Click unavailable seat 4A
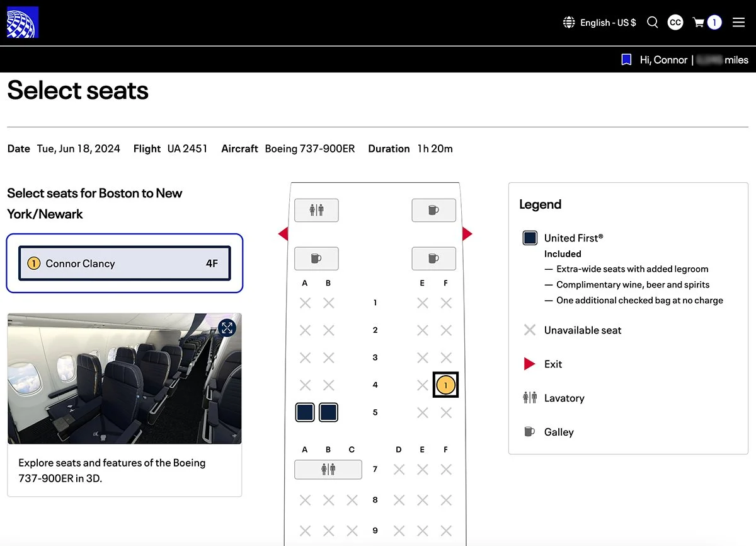Viewport: 756px width, 546px height. coord(305,385)
